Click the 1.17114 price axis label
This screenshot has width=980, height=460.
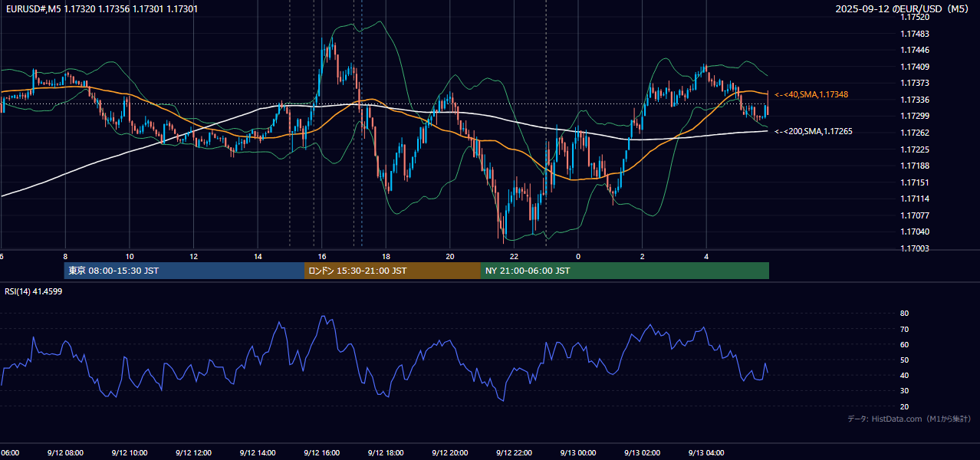click(x=915, y=199)
